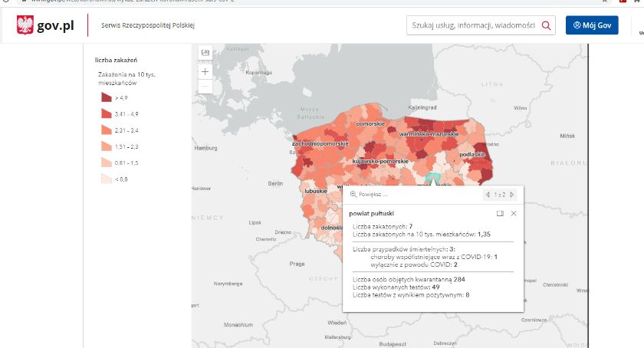Click the Liczba zakażonych: 7 line
The image size is (644, 348).
click(x=383, y=226)
